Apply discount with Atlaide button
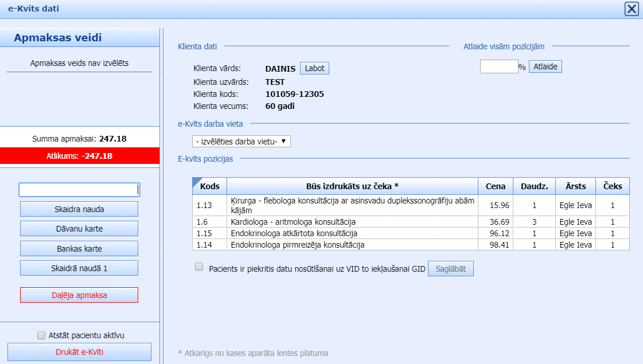Screen dimensions: 643x364 point(545,66)
